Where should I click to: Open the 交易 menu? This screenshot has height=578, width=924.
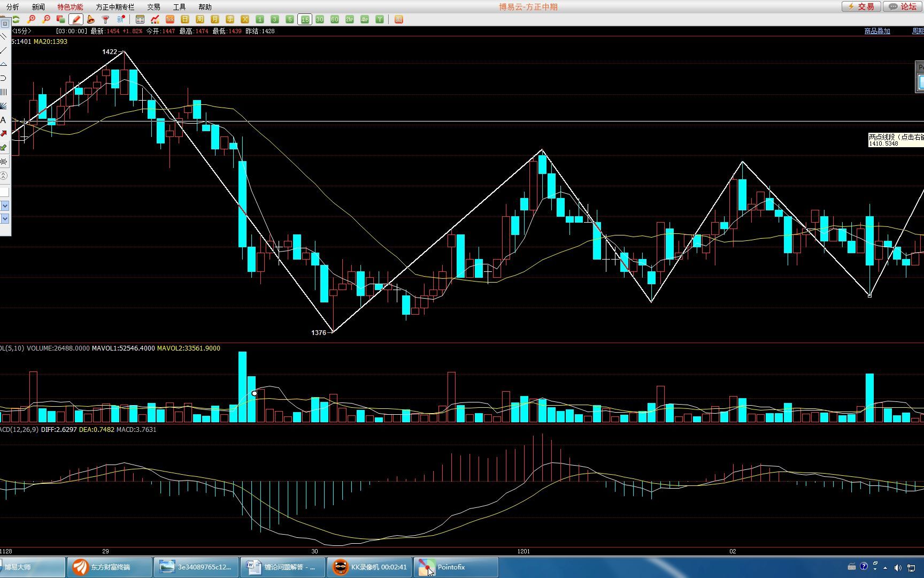point(153,7)
